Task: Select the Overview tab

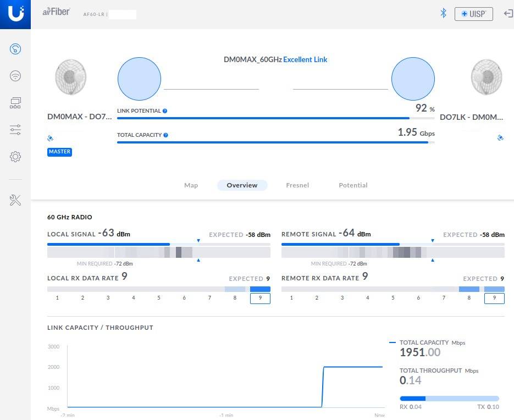Action: coord(242,185)
